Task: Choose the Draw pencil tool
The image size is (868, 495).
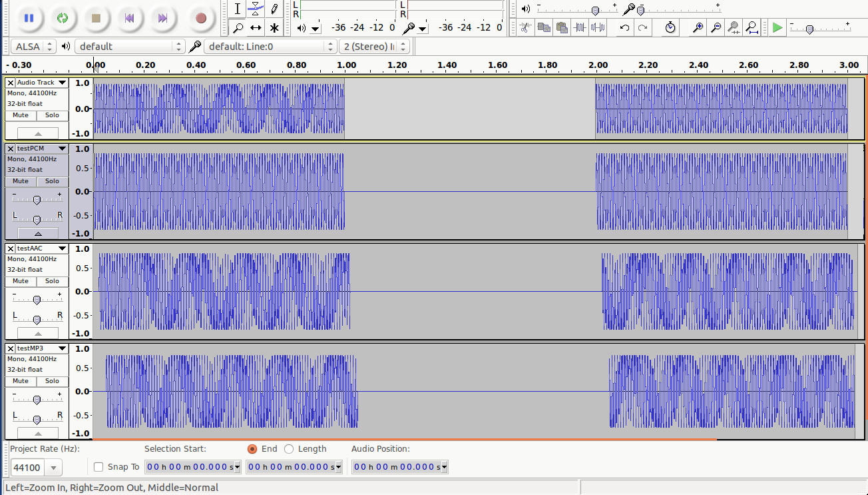Action: pyautogui.click(x=274, y=9)
